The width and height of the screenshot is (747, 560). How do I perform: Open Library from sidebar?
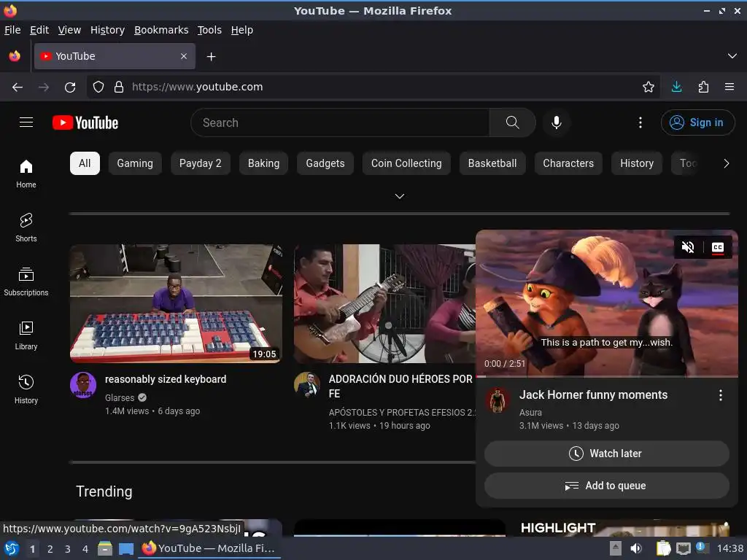[x=26, y=335]
